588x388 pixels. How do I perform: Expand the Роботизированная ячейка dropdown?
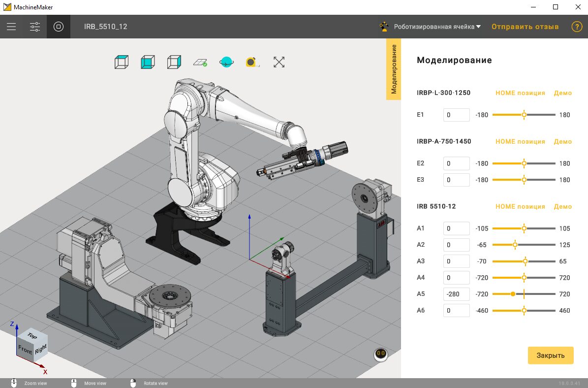click(x=437, y=27)
